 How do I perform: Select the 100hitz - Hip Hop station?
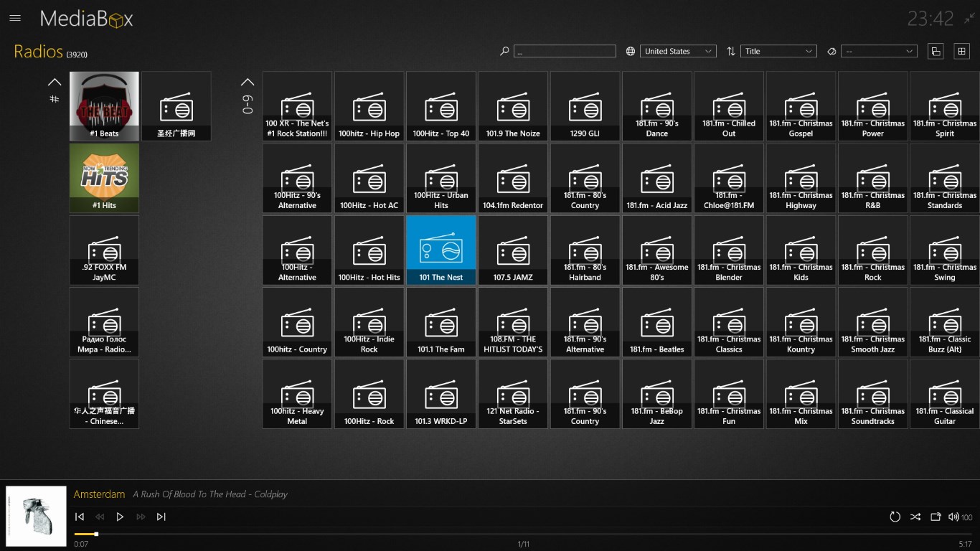(369, 106)
